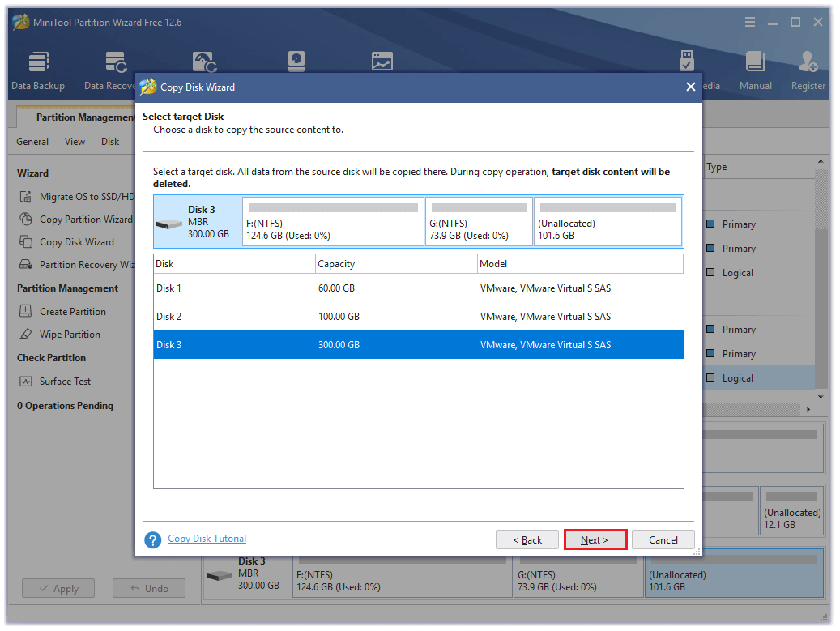Click the Undo button

pyautogui.click(x=149, y=588)
